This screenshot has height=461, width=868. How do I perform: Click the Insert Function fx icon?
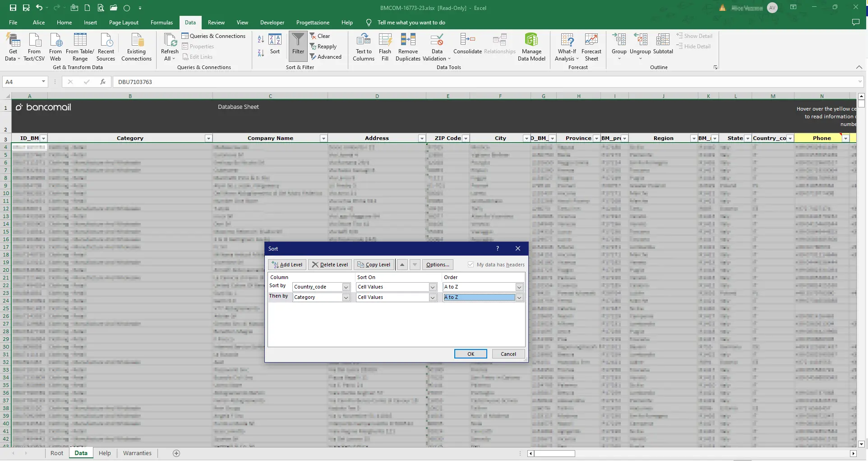103,82
